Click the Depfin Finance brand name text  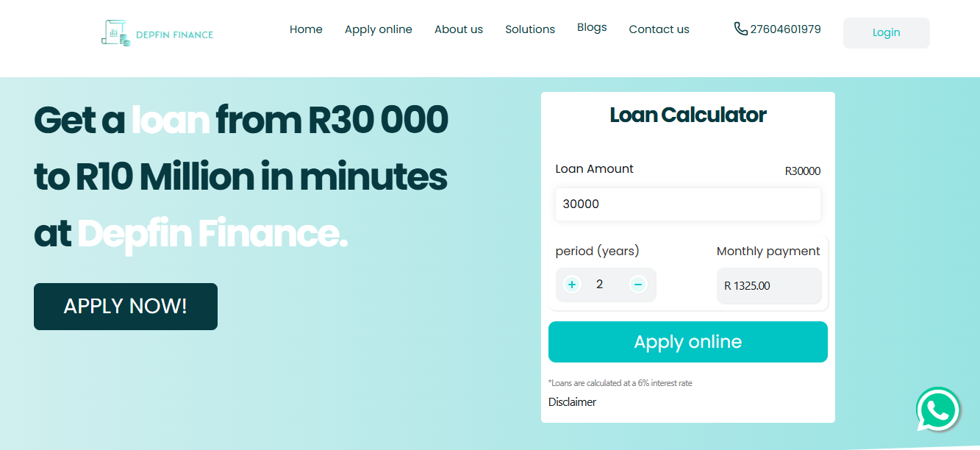pos(174,35)
